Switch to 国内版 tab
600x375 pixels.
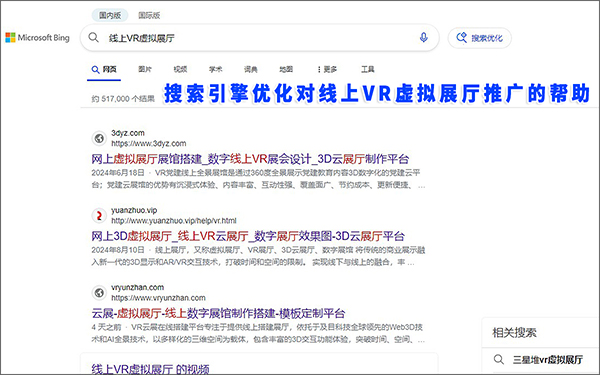click(110, 15)
